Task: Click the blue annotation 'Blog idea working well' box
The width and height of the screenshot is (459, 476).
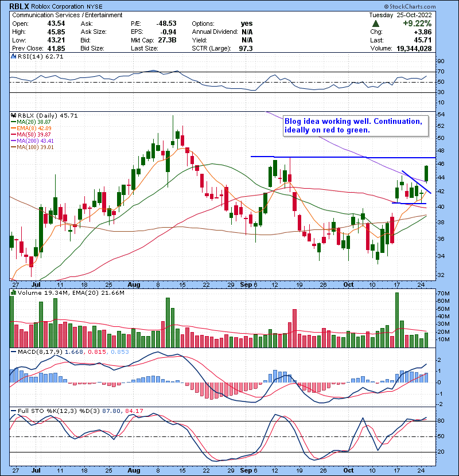Action: pos(356,126)
